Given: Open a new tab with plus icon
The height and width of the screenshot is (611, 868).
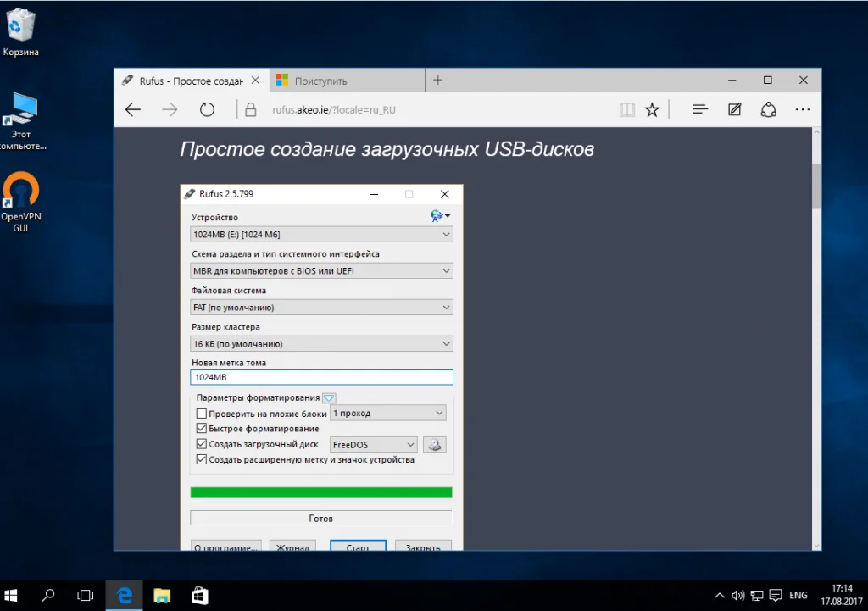Looking at the screenshot, I should click(x=437, y=81).
